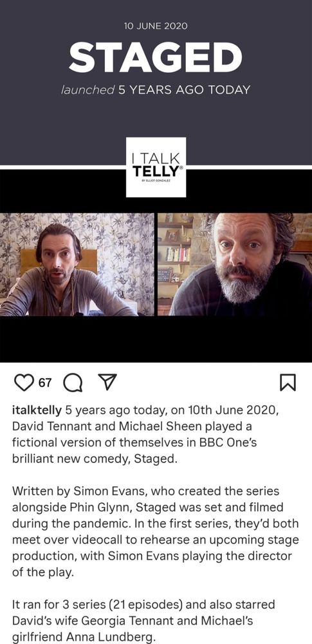Tap the I Talk Telly logo
The width and height of the screenshot is (312, 644).
tap(156, 167)
